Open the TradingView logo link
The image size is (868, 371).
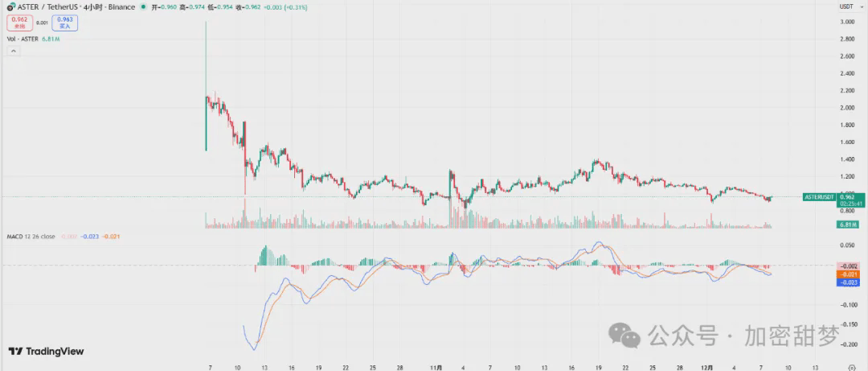coord(46,351)
